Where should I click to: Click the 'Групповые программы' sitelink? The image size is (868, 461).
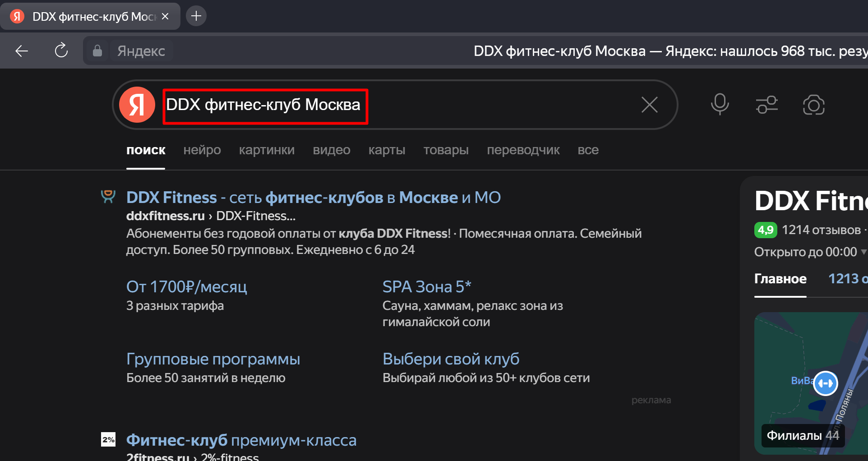coord(212,358)
